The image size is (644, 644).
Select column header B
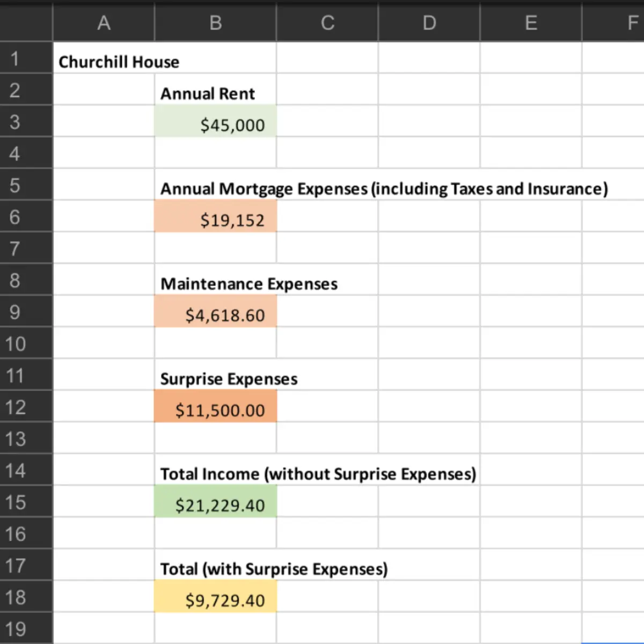(x=215, y=23)
